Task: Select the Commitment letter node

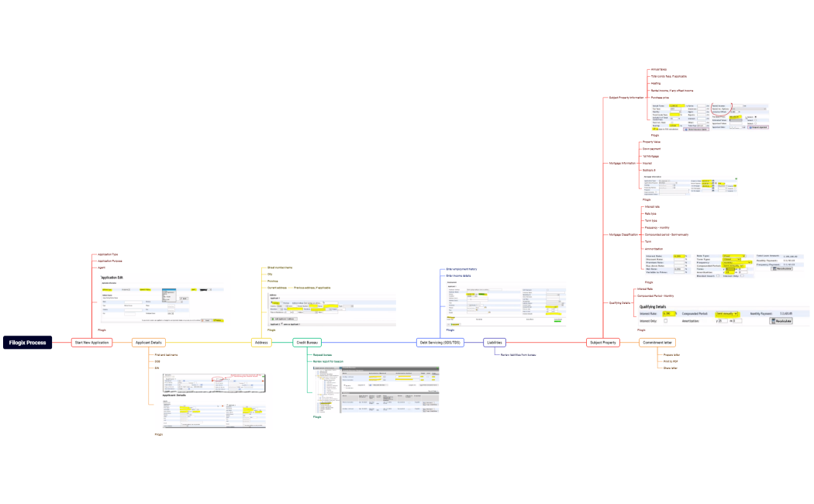Action: (x=658, y=342)
